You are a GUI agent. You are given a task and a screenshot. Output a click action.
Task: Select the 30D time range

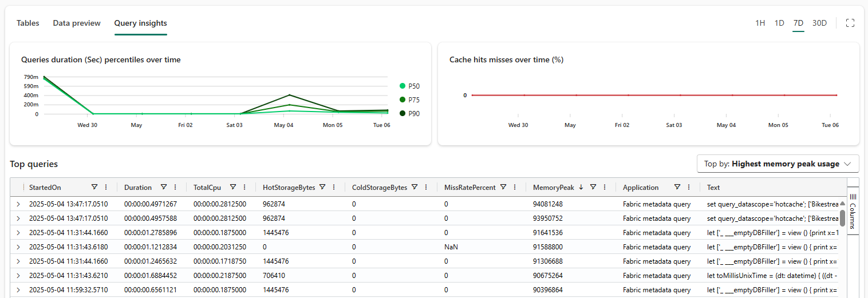coord(819,23)
